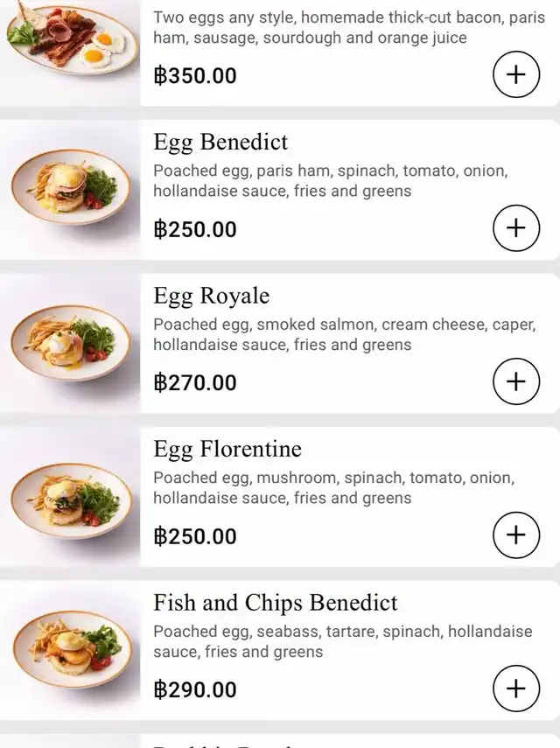
Task: Add the ฿350.00 breakfast set to cart
Action: [x=516, y=75]
